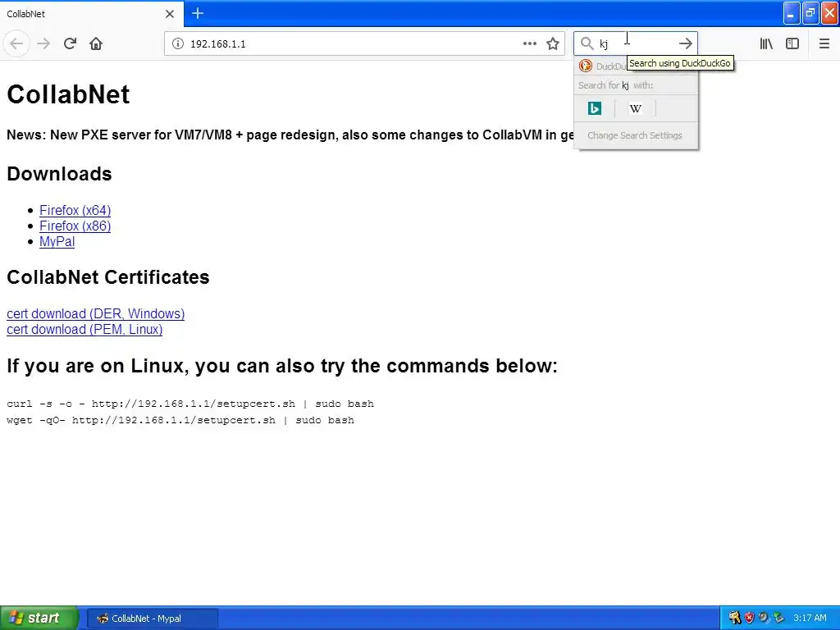Download Firefox (x86)
This screenshot has height=630, width=840.
tap(75, 226)
